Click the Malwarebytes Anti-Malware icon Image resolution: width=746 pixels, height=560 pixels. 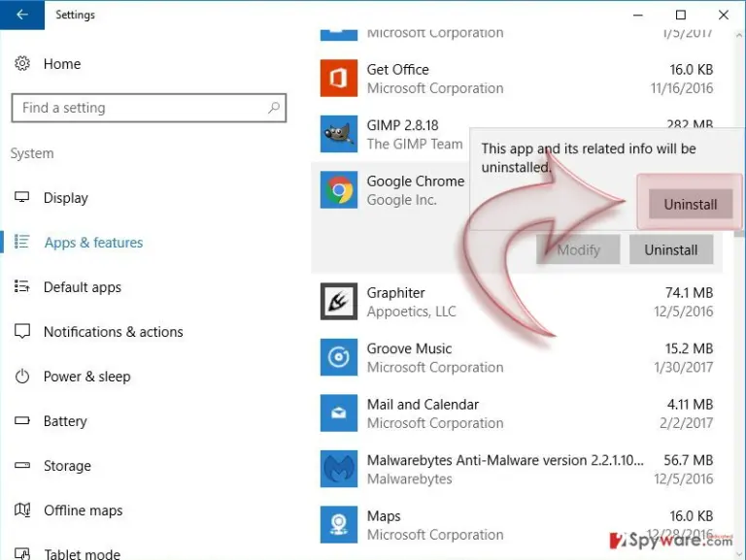tap(339, 469)
